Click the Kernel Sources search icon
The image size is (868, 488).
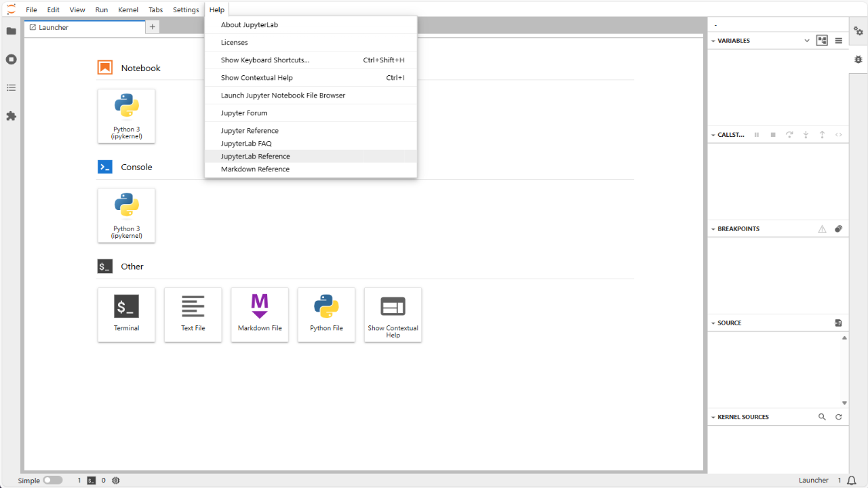pyautogui.click(x=823, y=418)
